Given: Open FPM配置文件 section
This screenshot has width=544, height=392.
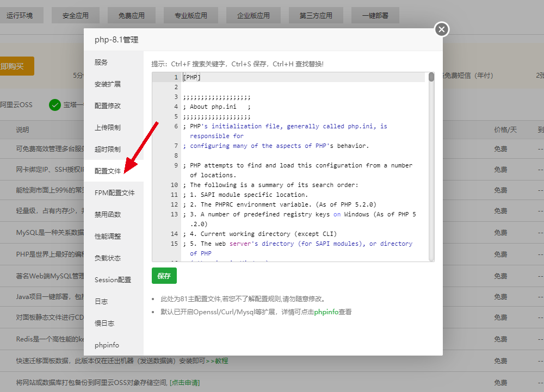Looking at the screenshot, I should pyautogui.click(x=114, y=193).
